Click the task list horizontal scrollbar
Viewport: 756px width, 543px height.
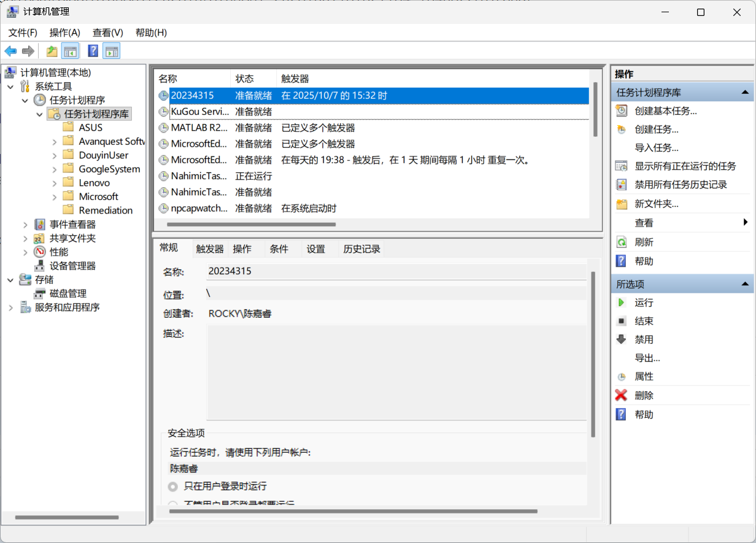click(x=251, y=225)
